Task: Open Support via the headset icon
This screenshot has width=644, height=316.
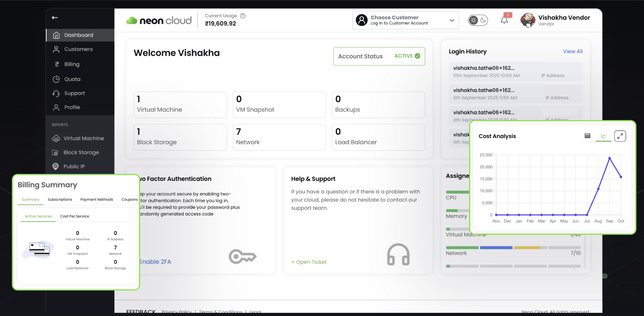Action: point(56,93)
